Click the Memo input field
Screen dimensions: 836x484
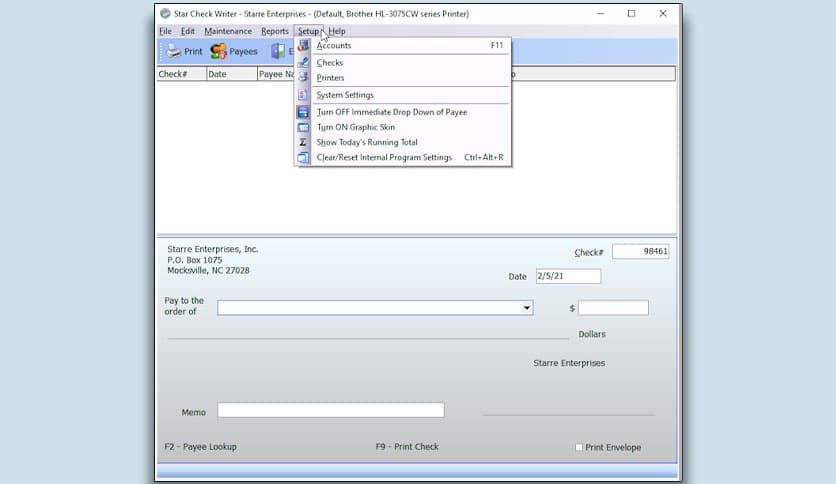pos(331,410)
